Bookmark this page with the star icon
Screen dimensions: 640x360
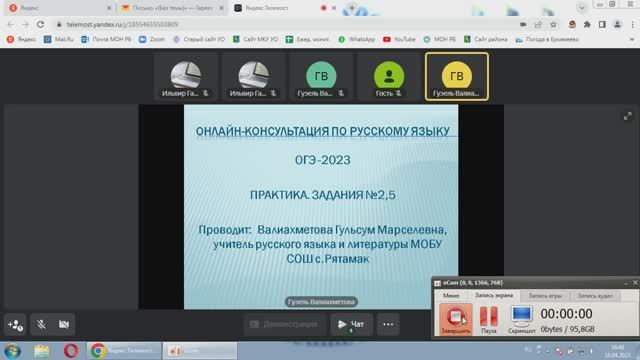(553, 24)
